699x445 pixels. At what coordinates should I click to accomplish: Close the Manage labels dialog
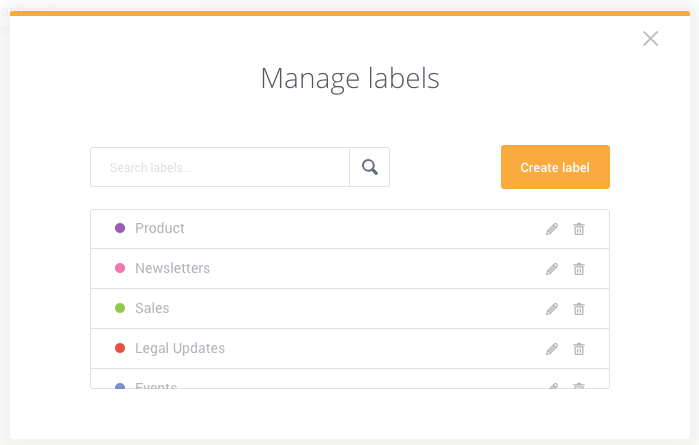click(x=651, y=39)
